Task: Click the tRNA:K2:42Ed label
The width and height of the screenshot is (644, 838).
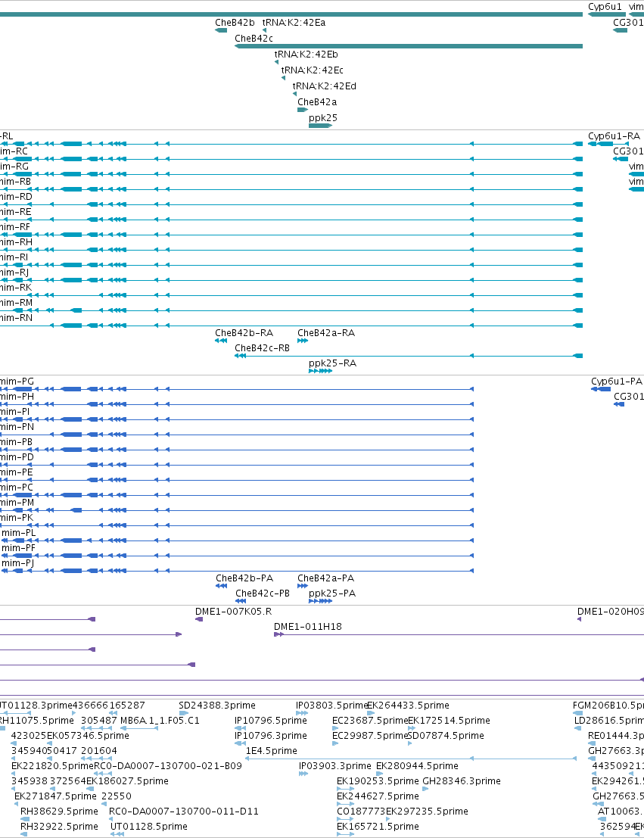Action: [325, 86]
